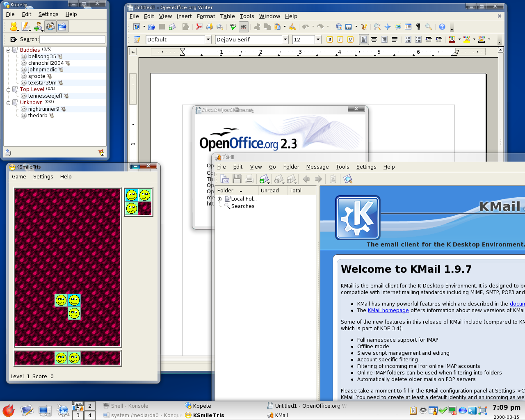Open the KMail documentation link
Screen dimensions: 525x420
(x=517, y=304)
